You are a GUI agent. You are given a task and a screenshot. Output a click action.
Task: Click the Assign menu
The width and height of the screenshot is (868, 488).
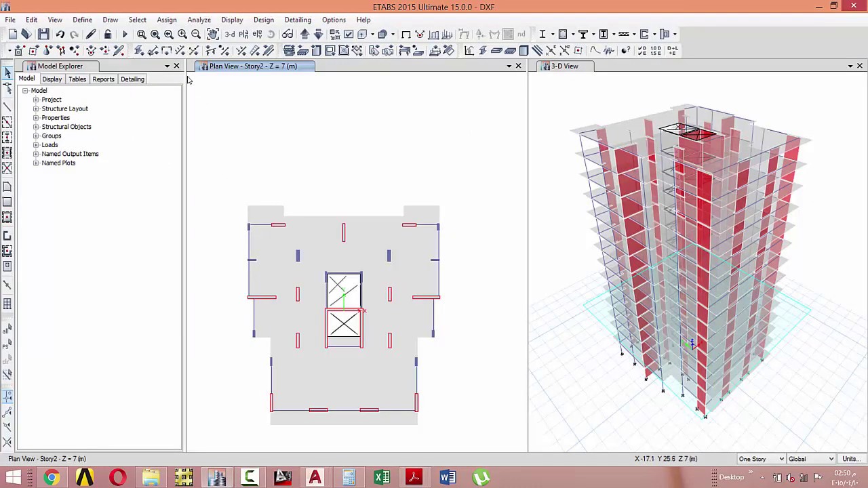click(166, 20)
